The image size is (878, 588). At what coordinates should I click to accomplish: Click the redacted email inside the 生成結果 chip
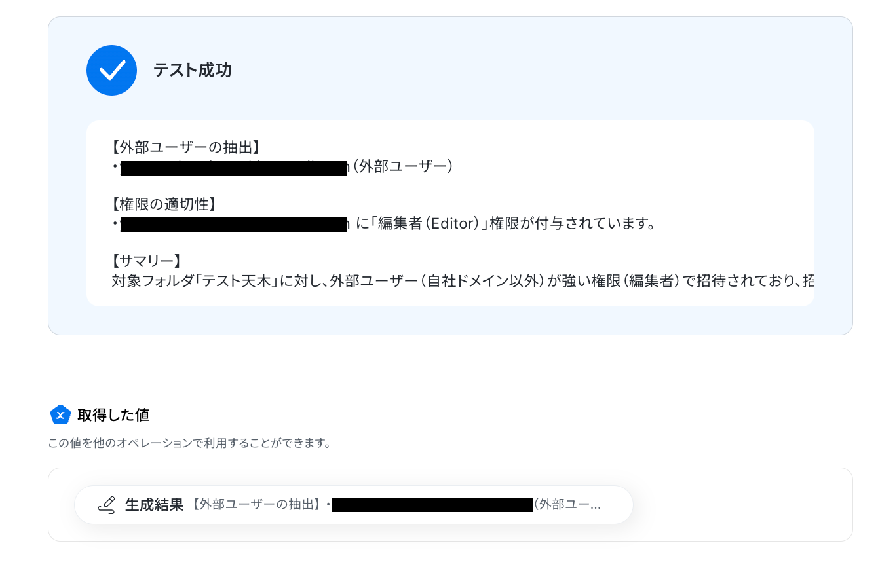click(432, 505)
